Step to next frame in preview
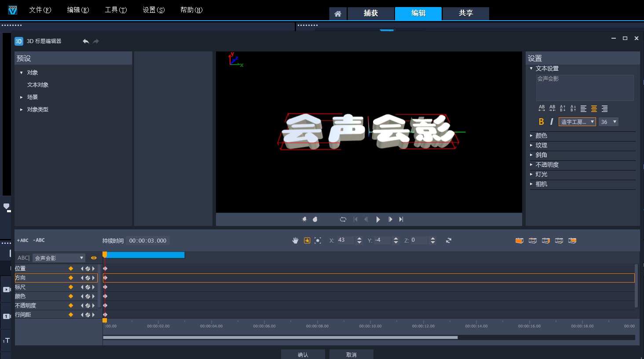The width and height of the screenshot is (644, 359). (x=390, y=219)
